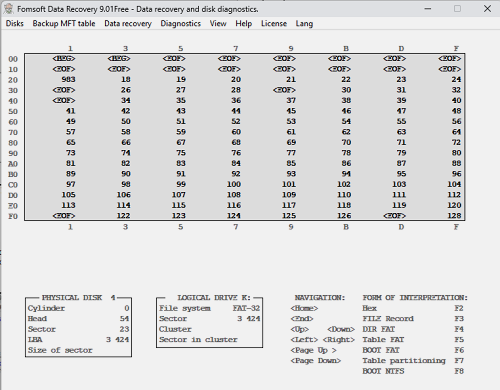This screenshot has width=500, height=390.
Task: Click Size of sector label
Action: pyautogui.click(x=60, y=350)
